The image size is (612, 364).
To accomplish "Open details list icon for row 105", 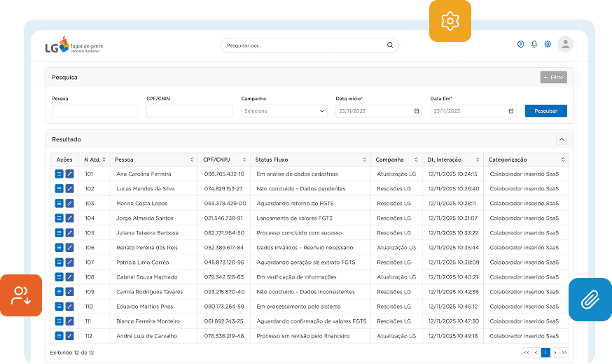I will (60, 232).
